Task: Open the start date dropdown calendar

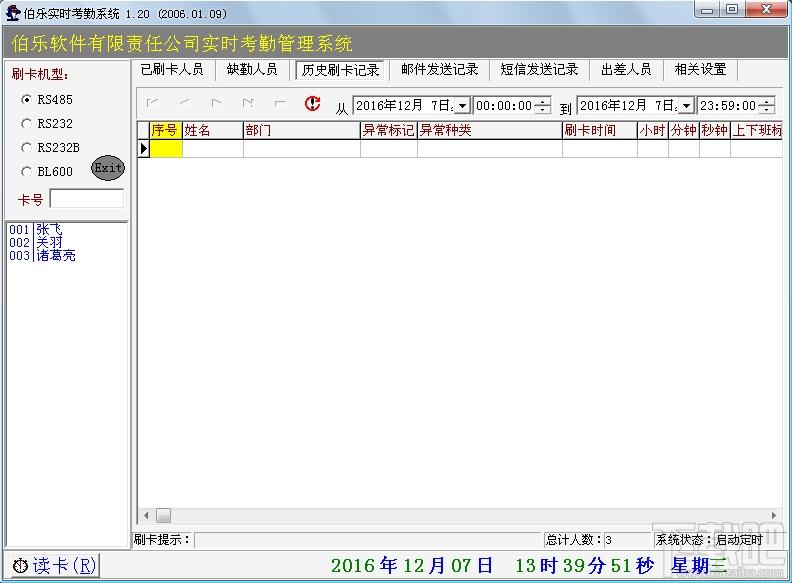Action: [x=462, y=106]
